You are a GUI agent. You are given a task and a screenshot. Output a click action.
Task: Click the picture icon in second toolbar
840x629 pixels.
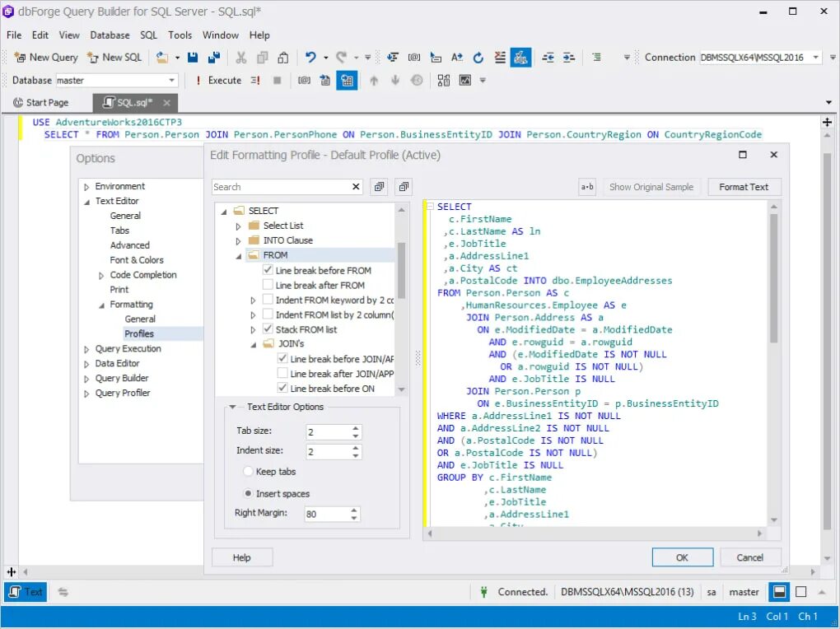465,81
